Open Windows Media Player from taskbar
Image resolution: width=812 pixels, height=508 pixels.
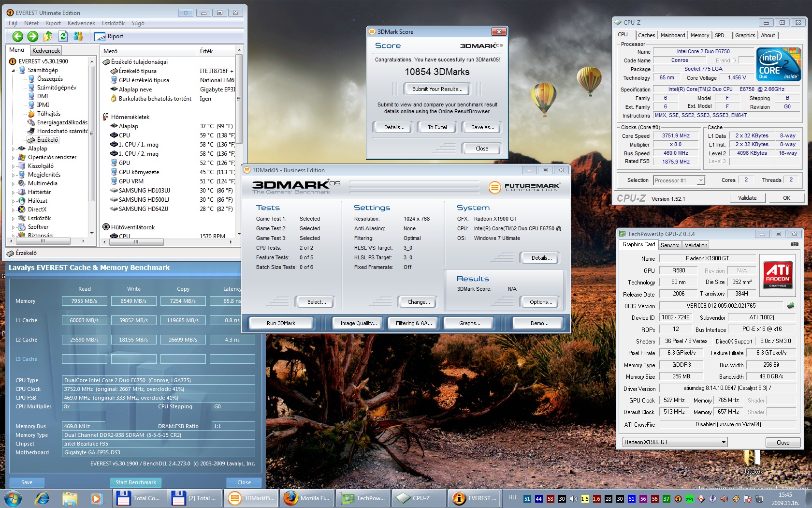pos(96,498)
